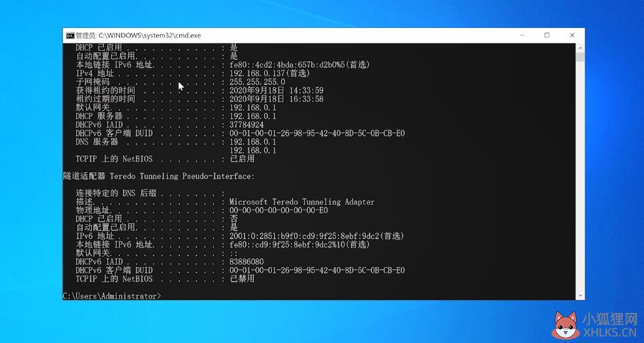The image size is (644, 343).
Task: Click the NetBIOS status "已禁用"
Action: [242, 279]
